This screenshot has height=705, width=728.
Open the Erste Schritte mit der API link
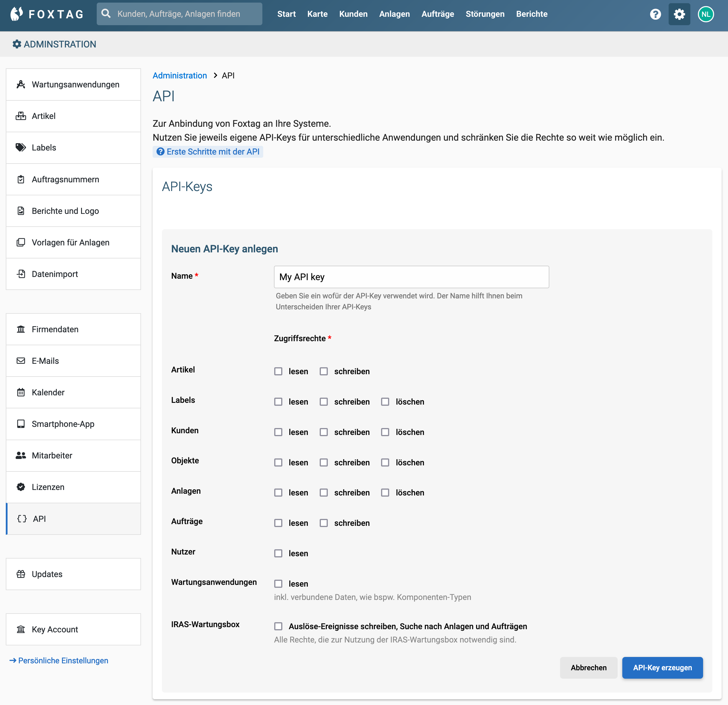pyautogui.click(x=208, y=151)
